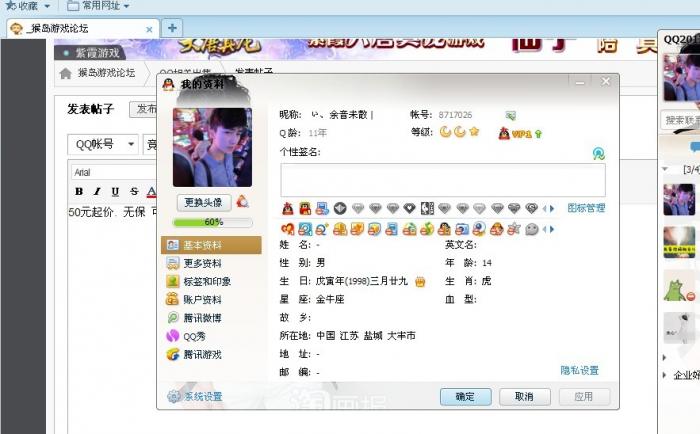Viewport: 700px width, 434px height.
Task: Show next icons in second service row
Action: [552, 230]
